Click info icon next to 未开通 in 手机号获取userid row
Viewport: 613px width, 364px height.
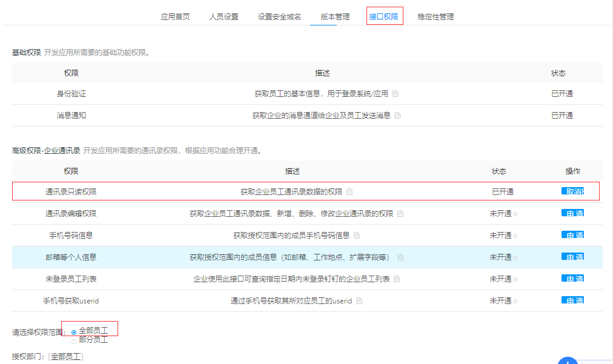[x=515, y=301]
